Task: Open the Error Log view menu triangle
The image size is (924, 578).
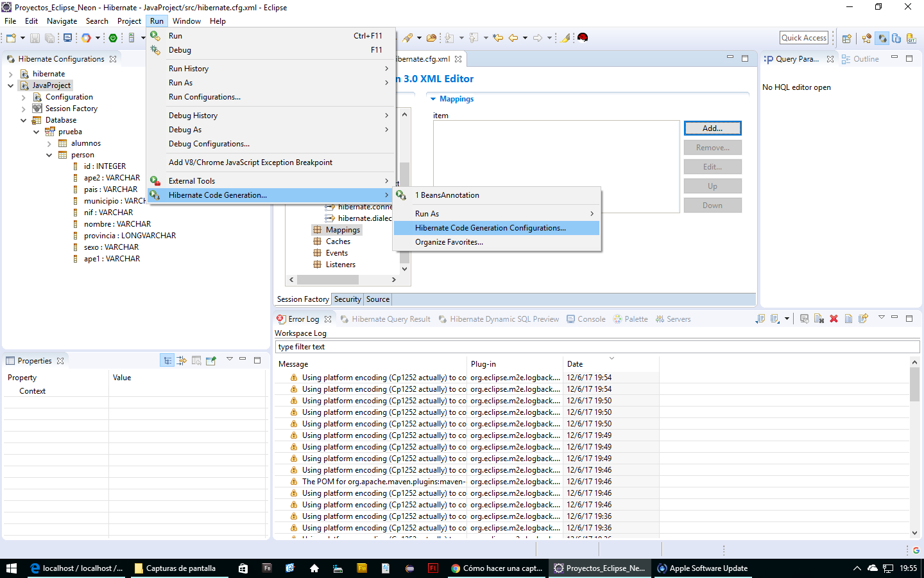Action: point(882,317)
